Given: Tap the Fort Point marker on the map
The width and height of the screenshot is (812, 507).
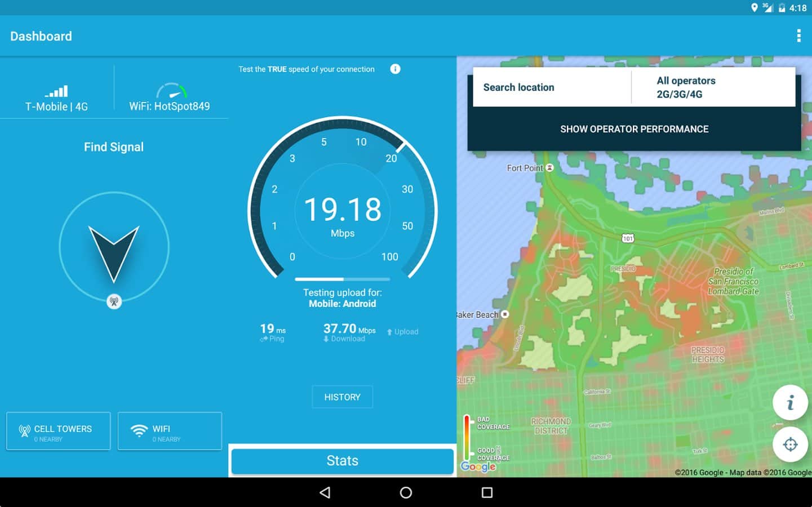Looking at the screenshot, I should pyautogui.click(x=550, y=168).
